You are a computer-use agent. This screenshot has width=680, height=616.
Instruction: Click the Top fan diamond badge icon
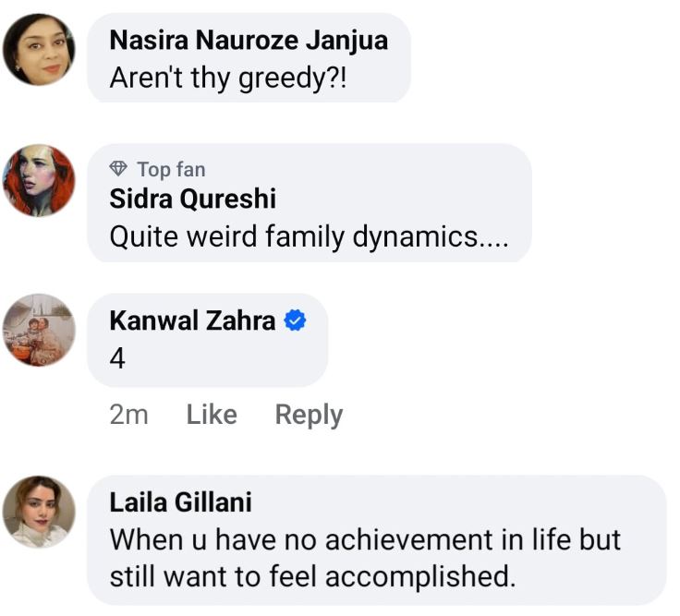(118, 169)
